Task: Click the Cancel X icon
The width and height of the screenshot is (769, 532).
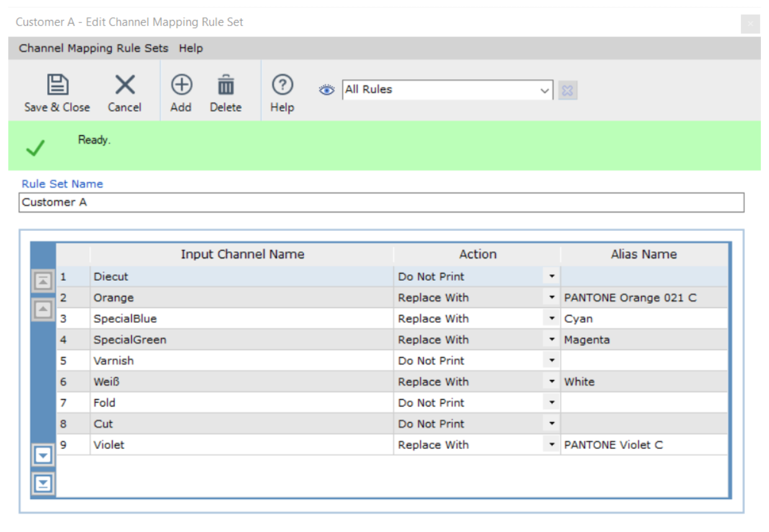Action: [125, 85]
